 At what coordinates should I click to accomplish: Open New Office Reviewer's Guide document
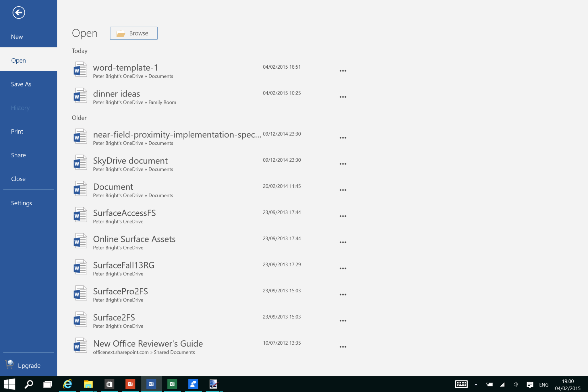(x=148, y=343)
